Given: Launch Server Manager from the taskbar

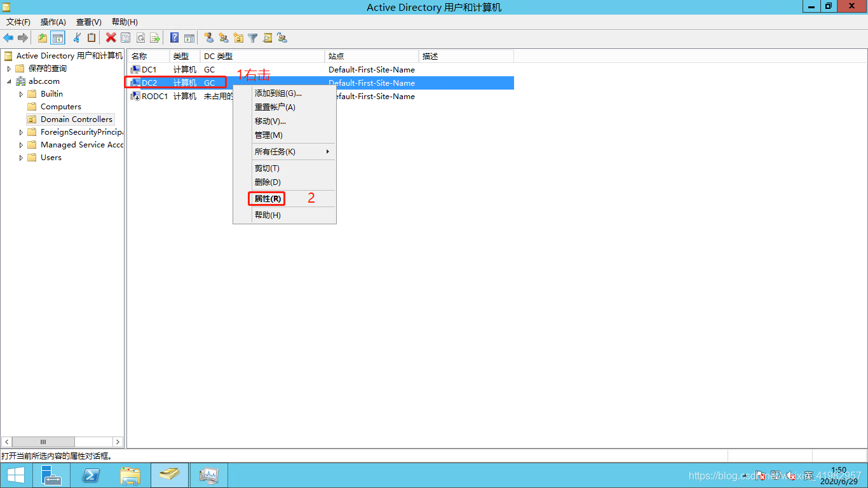Looking at the screenshot, I should click(51, 475).
